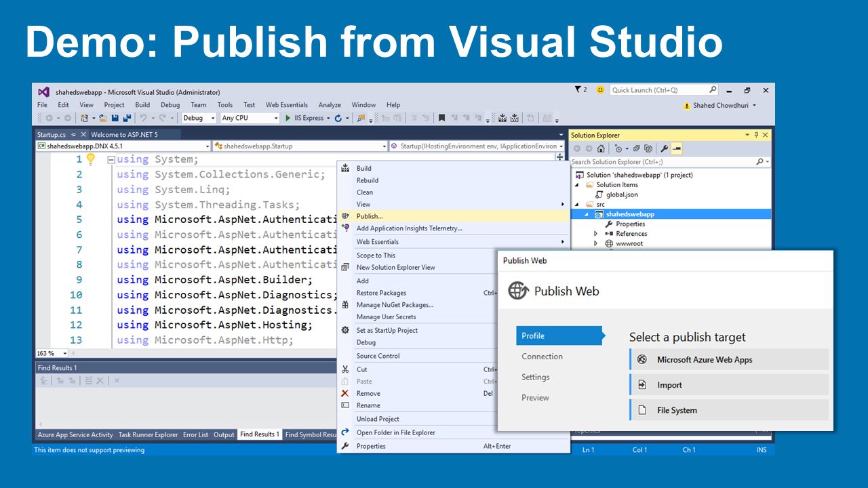The width and height of the screenshot is (868, 488).
Task: Switch to Azure App Service Activity tab
Action: 75,434
